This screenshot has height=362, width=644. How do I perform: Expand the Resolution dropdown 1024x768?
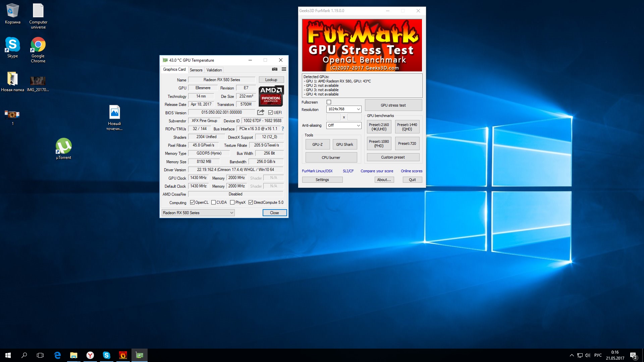tap(344, 109)
